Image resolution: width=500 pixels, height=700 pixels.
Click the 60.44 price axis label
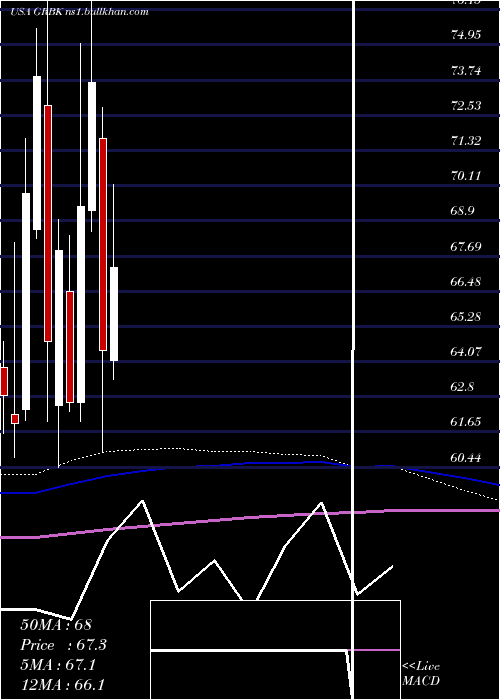pyautogui.click(x=466, y=457)
